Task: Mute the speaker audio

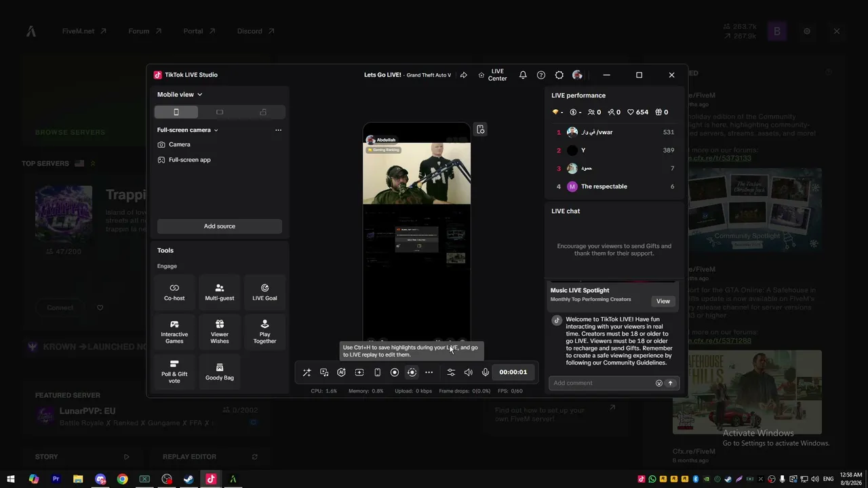Action: pyautogui.click(x=469, y=372)
